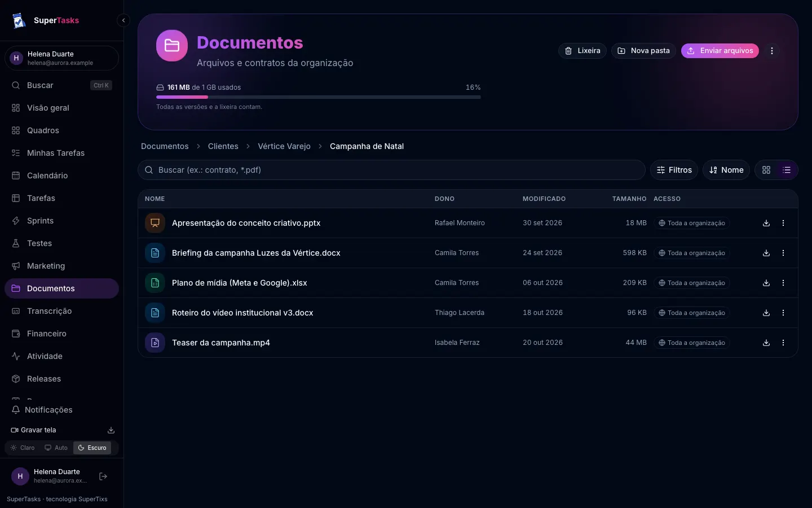Click the Enviar arquivos button
Screen dimensions: 812x508
click(720, 51)
